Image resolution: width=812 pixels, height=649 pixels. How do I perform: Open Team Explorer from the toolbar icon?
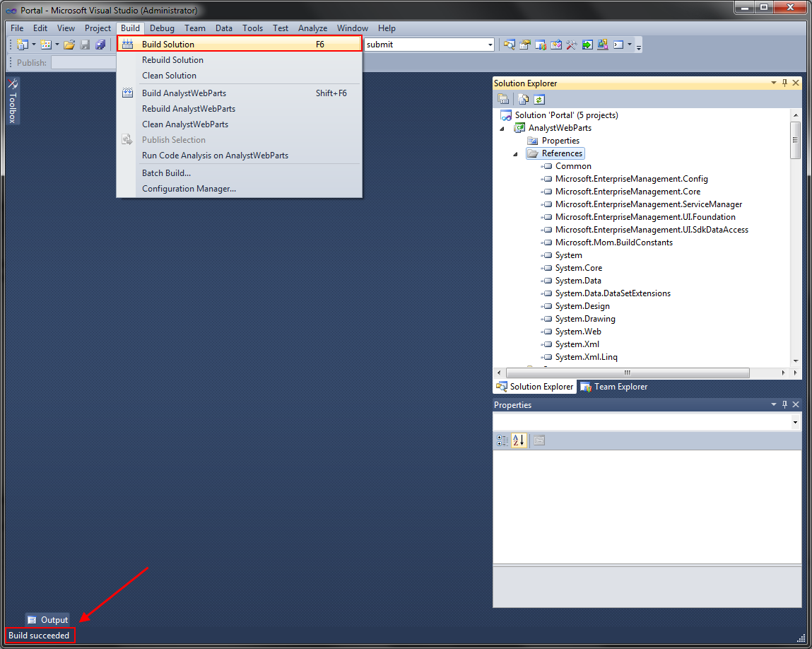coord(541,45)
